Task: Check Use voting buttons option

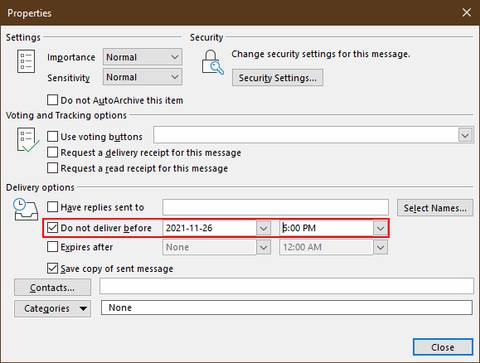Action: [52, 136]
